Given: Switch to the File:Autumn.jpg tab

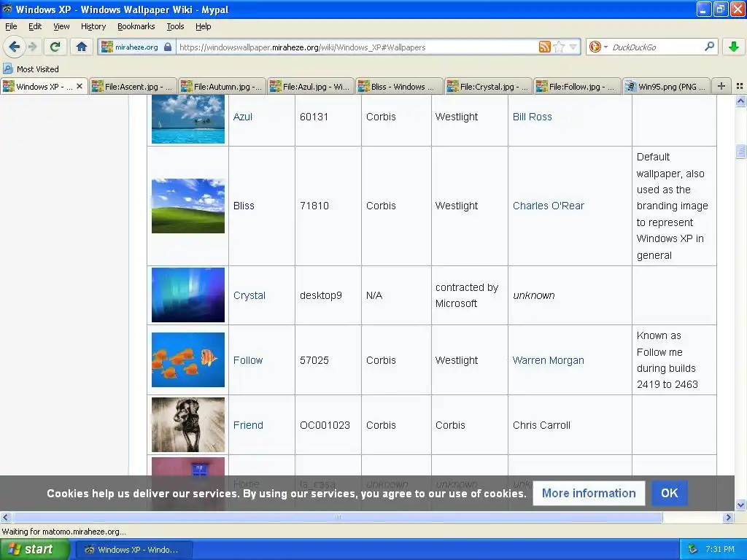Looking at the screenshot, I should (222, 87).
